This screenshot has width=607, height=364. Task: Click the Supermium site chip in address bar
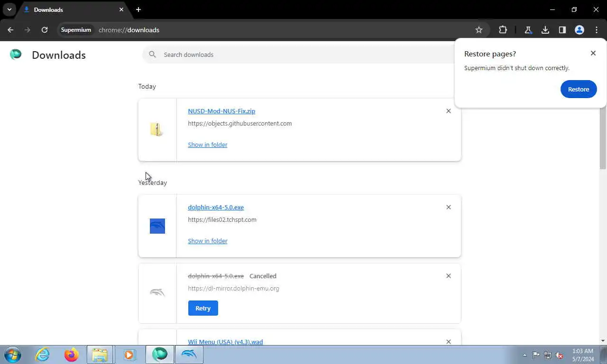tap(76, 30)
